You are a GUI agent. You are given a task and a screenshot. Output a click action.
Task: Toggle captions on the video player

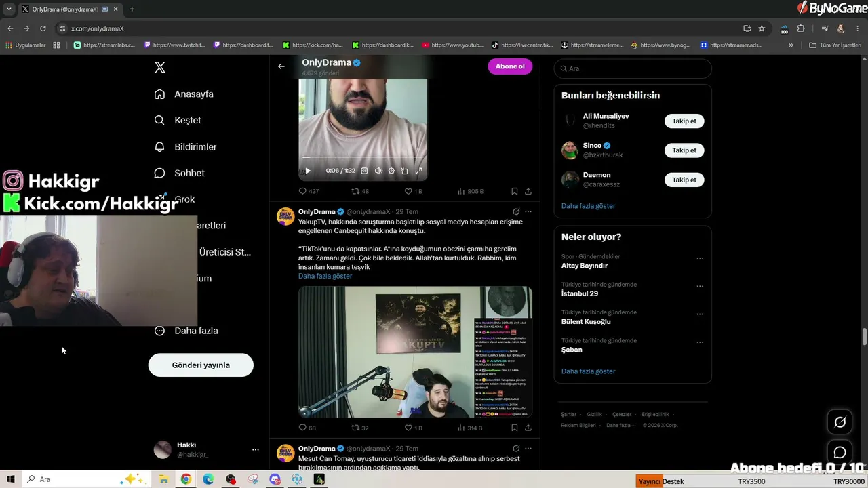(365, 171)
